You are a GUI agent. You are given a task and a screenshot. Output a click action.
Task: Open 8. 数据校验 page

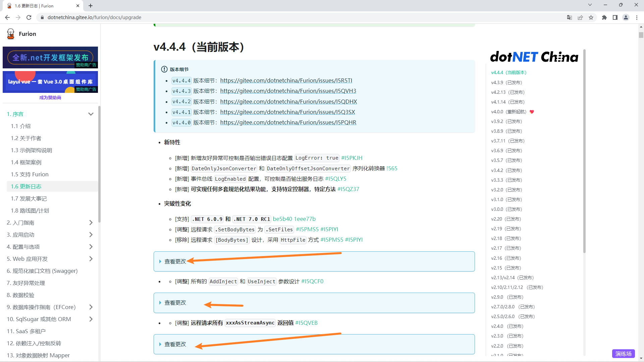pyautogui.click(x=20, y=295)
